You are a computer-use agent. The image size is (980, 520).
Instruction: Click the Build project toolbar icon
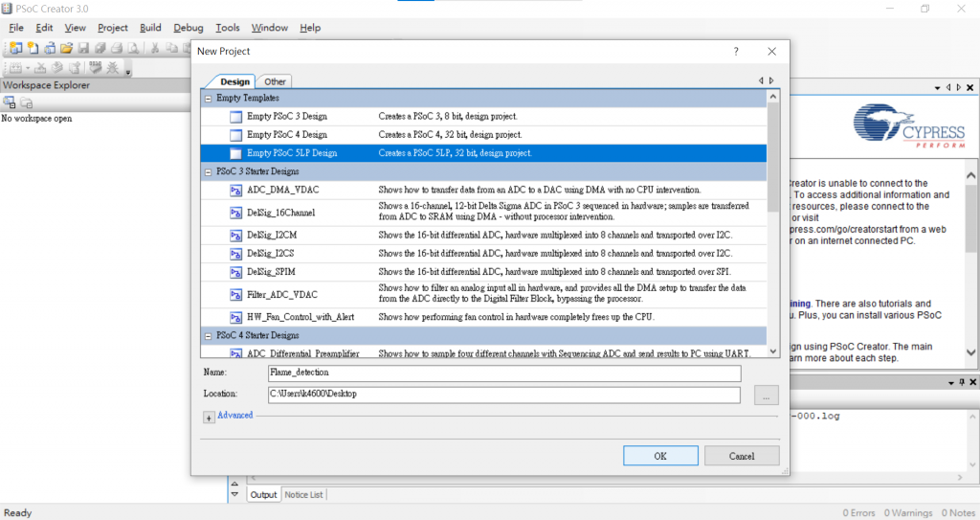[x=15, y=68]
